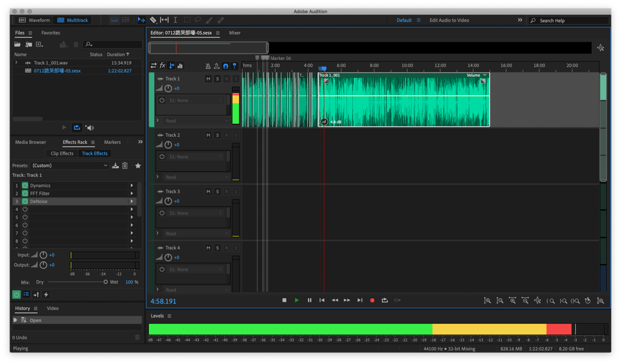Click Zoom In Amplitude icon

click(x=488, y=300)
